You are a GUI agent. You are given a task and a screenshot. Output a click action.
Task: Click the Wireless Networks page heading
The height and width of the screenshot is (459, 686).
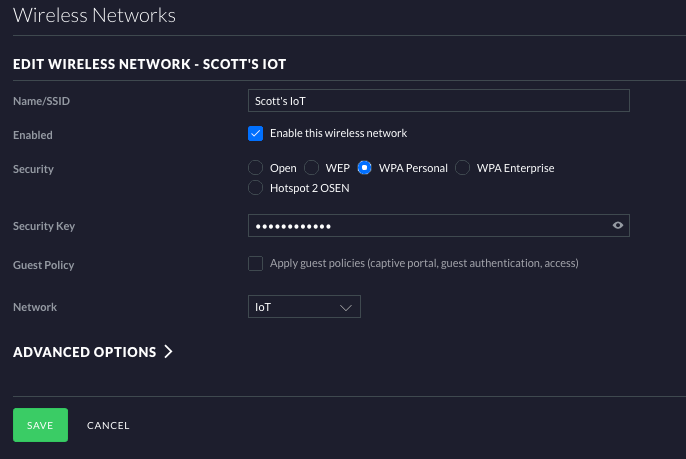[x=94, y=15]
